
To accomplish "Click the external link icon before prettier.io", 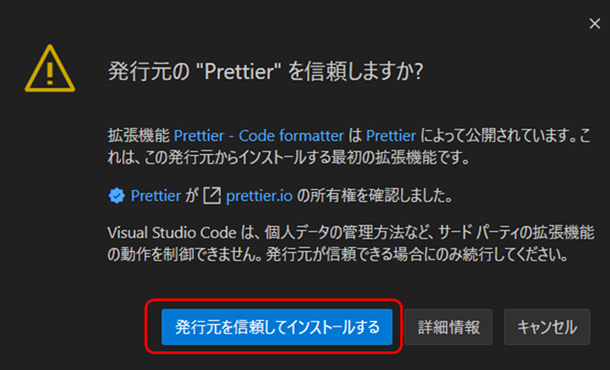I will (x=212, y=195).
